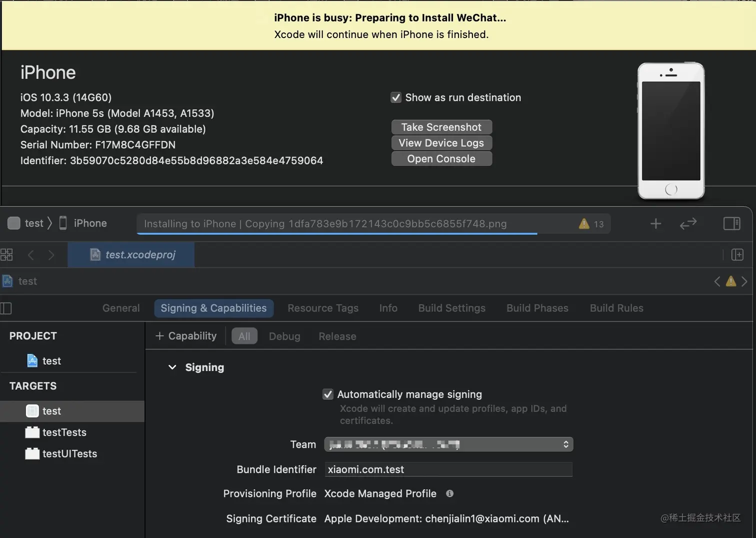Jump to next issue arrow

(x=744, y=281)
